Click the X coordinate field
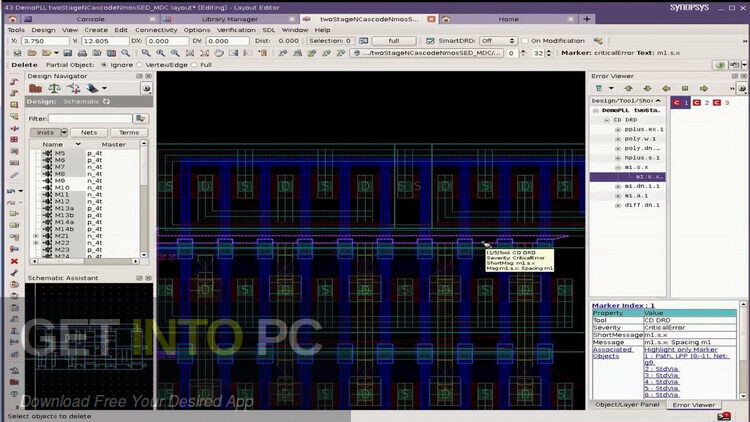The width and height of the screenshot is (750, 422). pos(45,41)
